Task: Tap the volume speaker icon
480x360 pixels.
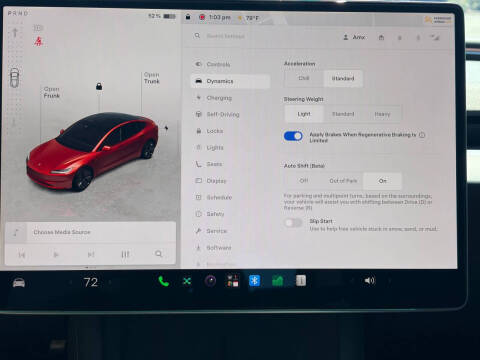Action: (369, 281)
